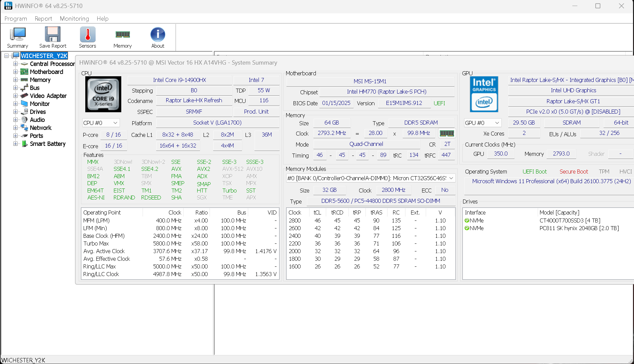Click the 2793.2 MHz memory clock field
Screen dimensions: 634x364
click(x=332, y=133)
